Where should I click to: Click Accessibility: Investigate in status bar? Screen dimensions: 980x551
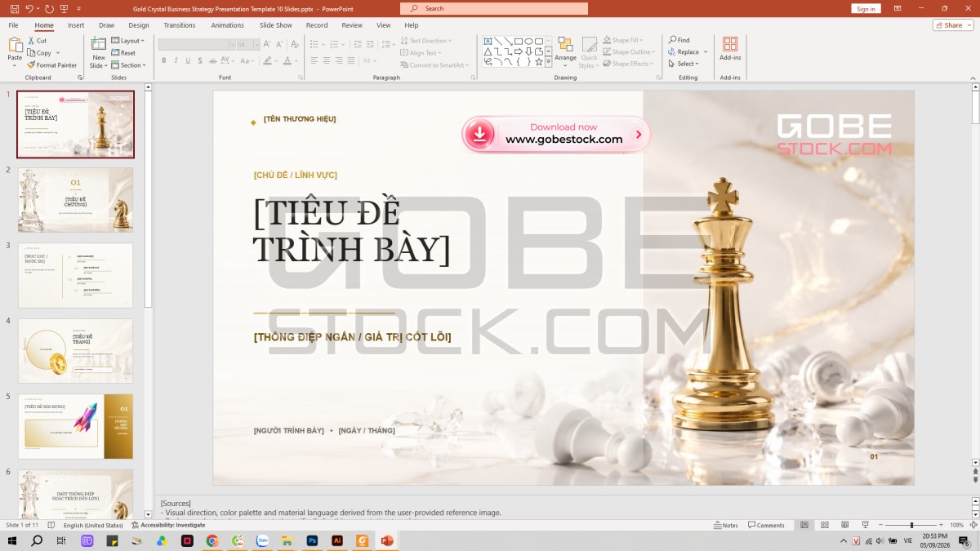point(168,525)
